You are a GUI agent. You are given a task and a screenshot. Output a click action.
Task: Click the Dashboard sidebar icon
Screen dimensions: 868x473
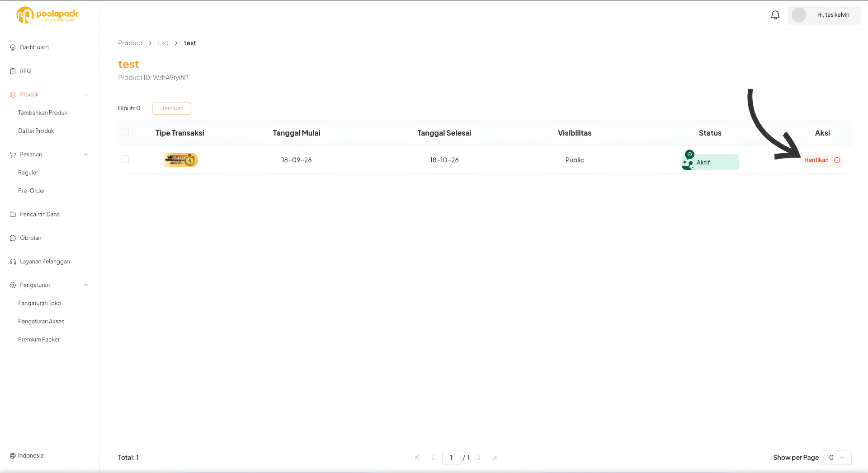click(x=13, y=47)
